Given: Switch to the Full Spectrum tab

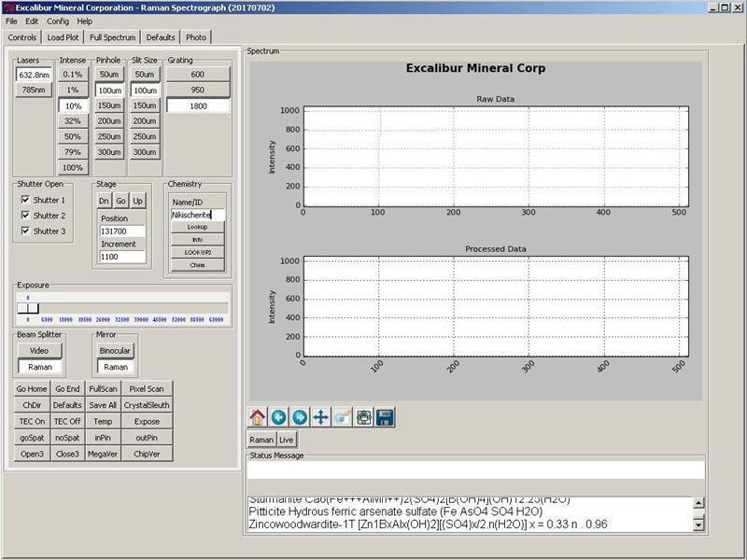Looking at the screenshot, I should tap(112, 37).
